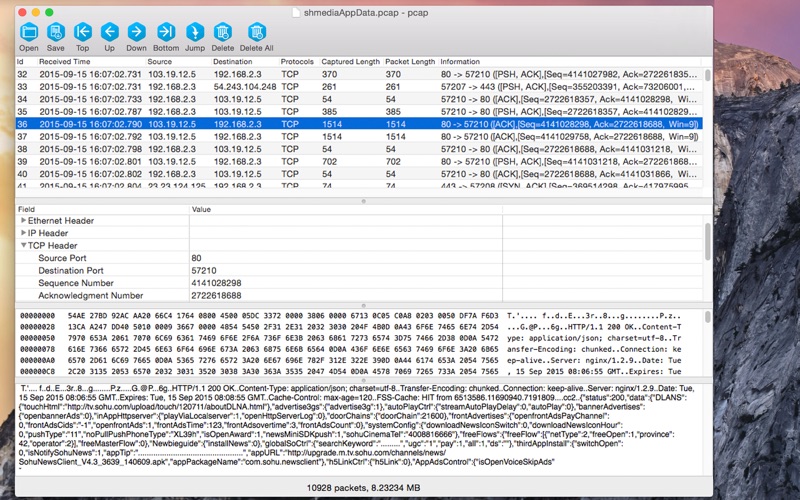Screen dimensions: 800x500
Task: Select packet 33 to 54.243.104.248
Action: tap(359, 87)
